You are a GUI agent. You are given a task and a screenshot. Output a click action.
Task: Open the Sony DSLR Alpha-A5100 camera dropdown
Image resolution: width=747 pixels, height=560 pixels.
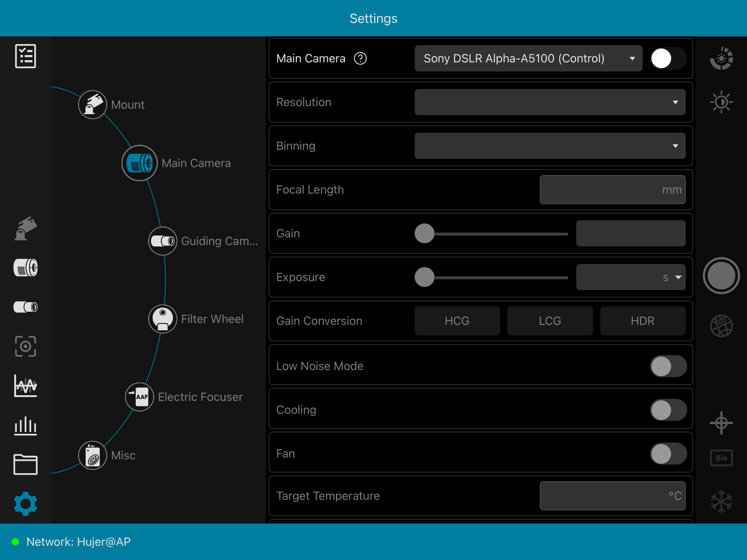pos(529,58)
